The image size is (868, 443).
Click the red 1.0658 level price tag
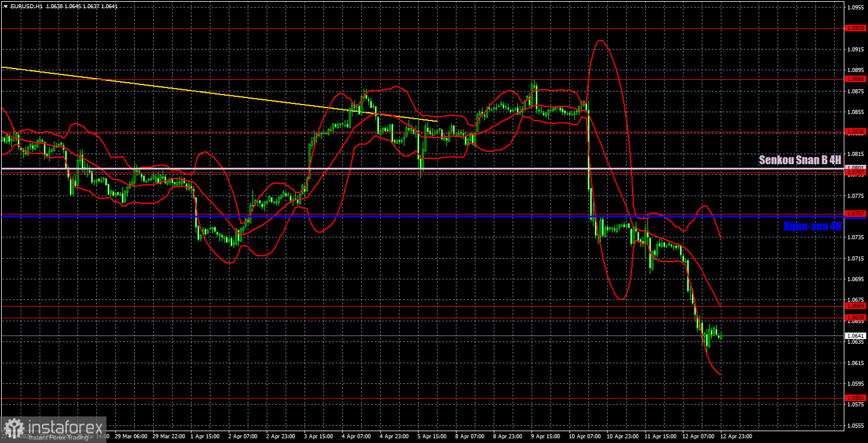pos(856,318)
